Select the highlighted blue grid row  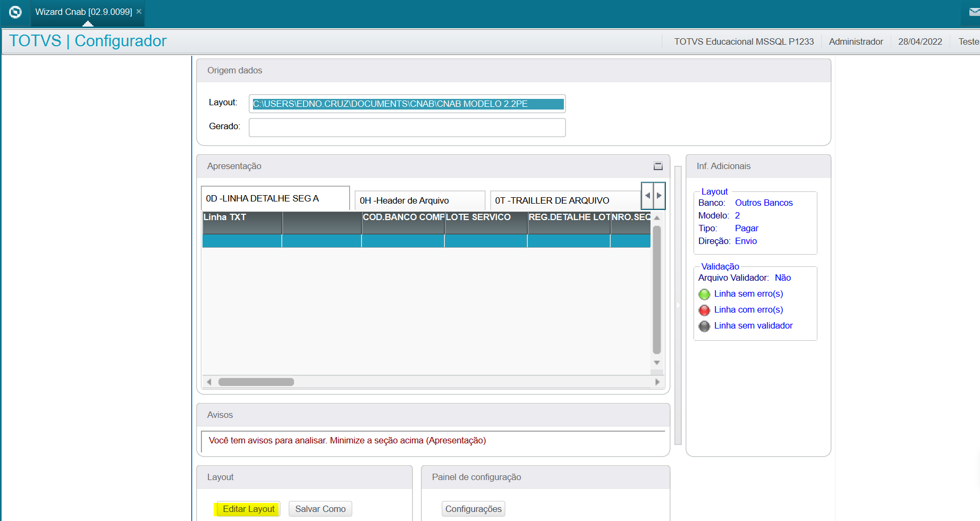tap(426, 241)
